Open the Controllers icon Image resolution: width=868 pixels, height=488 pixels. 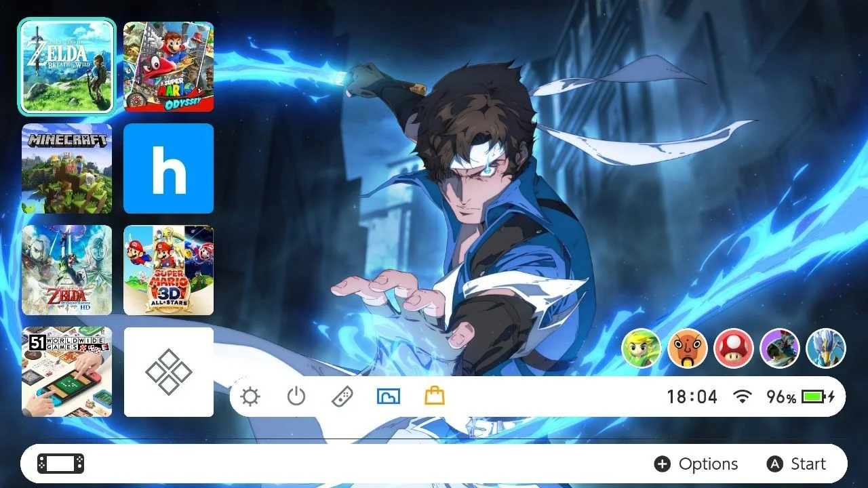(x=342, y=396)
